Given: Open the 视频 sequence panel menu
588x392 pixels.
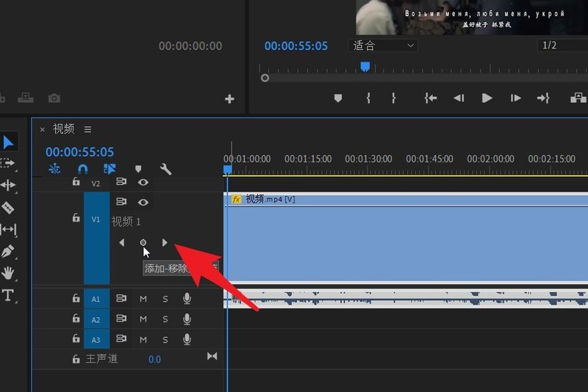Looking at the screenshot, I should click(87, 129).
